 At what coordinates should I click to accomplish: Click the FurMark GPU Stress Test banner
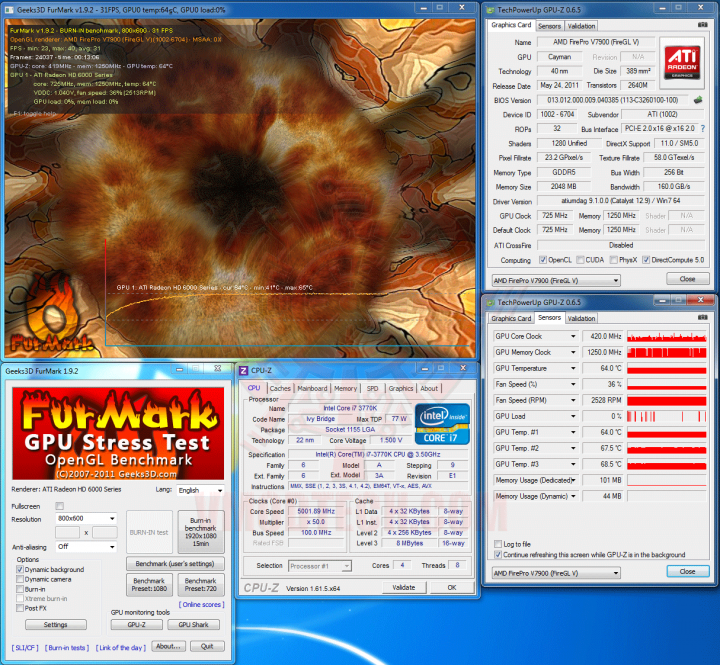tap(118, 434)
